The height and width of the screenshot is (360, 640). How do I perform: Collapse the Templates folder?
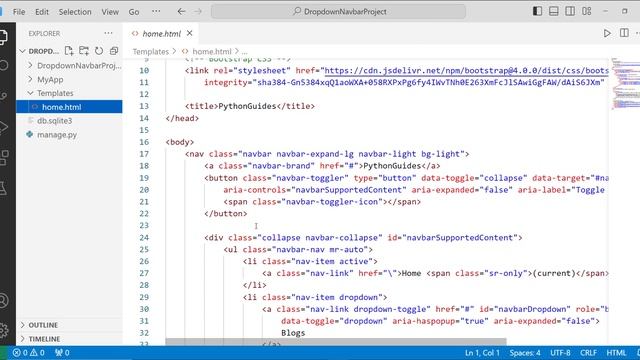pyautogui.click(x=69, y=93)
